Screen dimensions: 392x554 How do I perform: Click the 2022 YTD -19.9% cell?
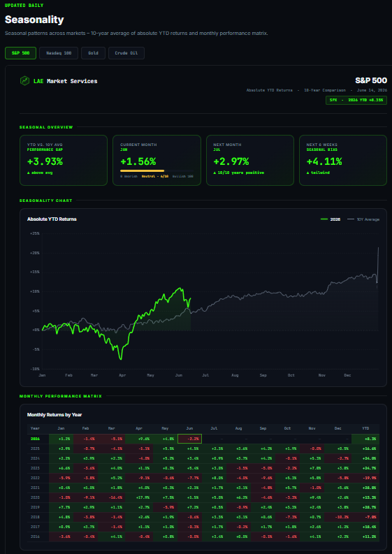click(x=365, y=478)
